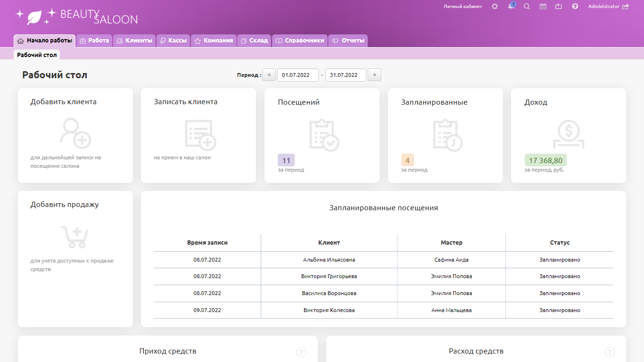Screen dimensions: 644x362
Task: Open the calendar icon in header
Action: (543, 7)
